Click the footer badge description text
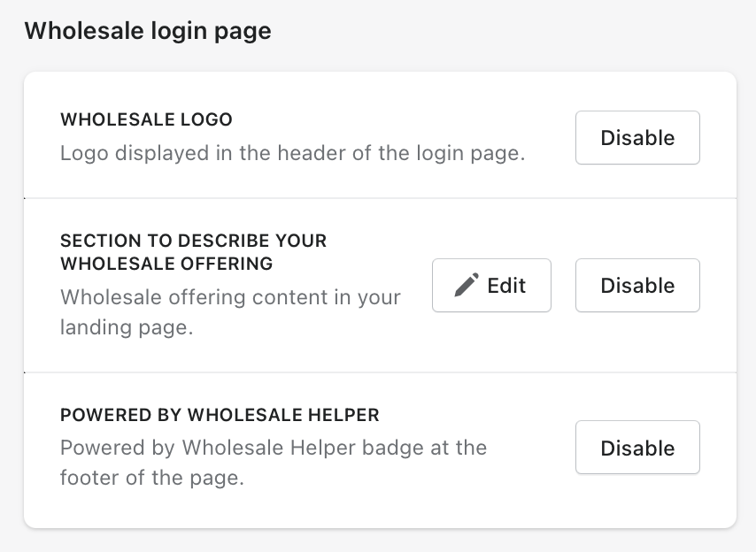 coord(273,448)
